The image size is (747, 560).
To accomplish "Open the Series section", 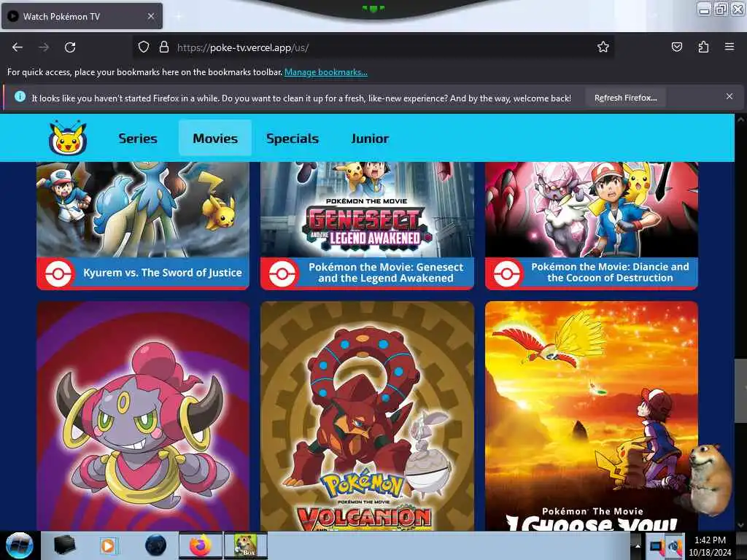I will 138,138.
